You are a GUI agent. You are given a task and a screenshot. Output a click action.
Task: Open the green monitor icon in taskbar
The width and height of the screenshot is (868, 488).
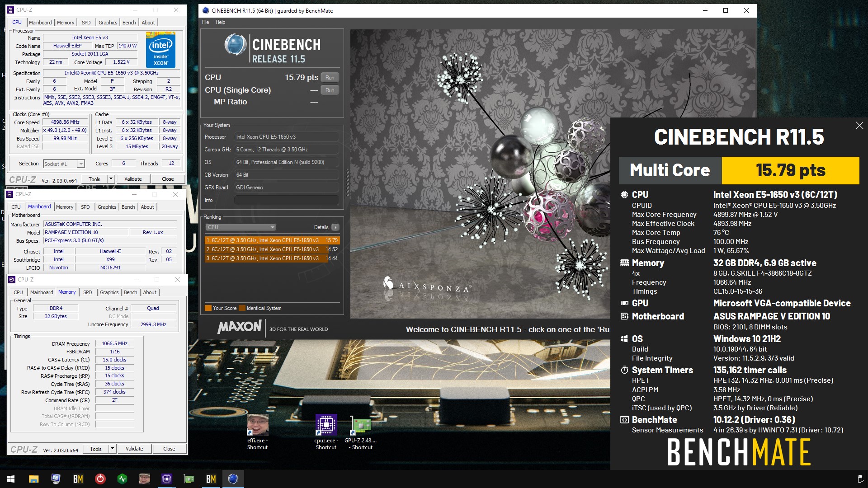(122, 479)
